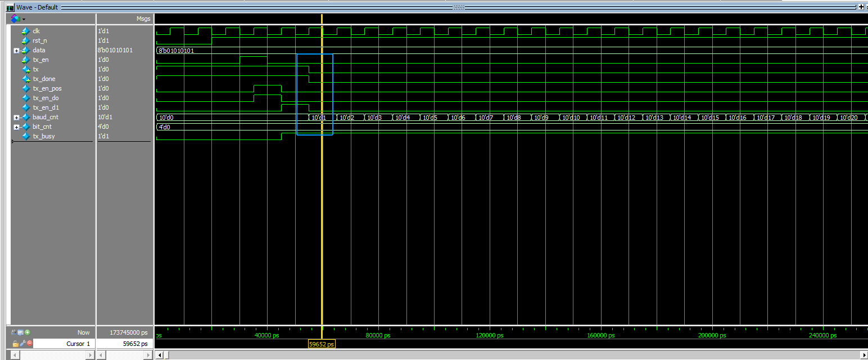The width and height of the screenshot is (868, 360).
Task: Select the tx_en signal name
Action: point(41,60)
